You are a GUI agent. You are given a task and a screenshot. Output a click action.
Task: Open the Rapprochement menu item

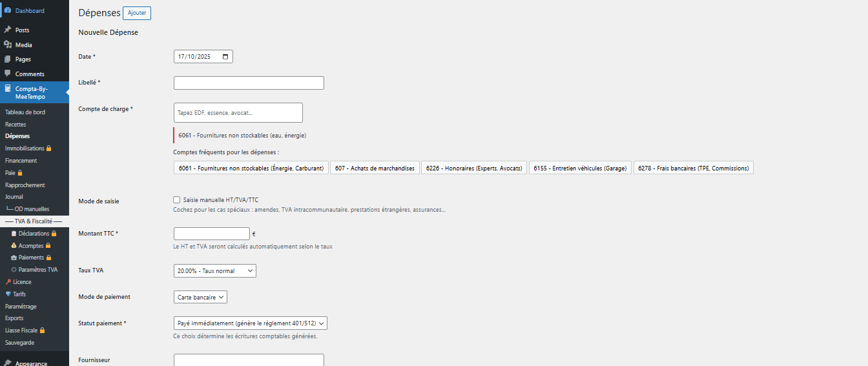point(25,185)
